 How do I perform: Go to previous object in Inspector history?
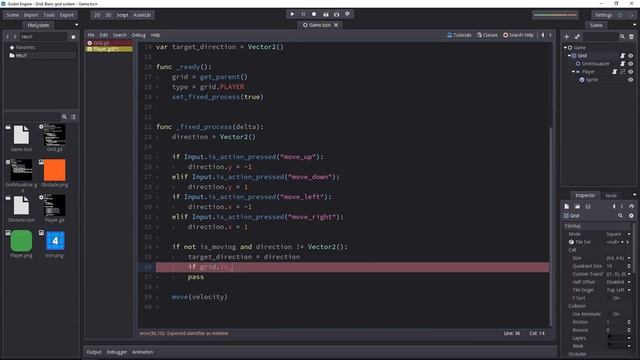pyautogui.click(x=614, y=207)
